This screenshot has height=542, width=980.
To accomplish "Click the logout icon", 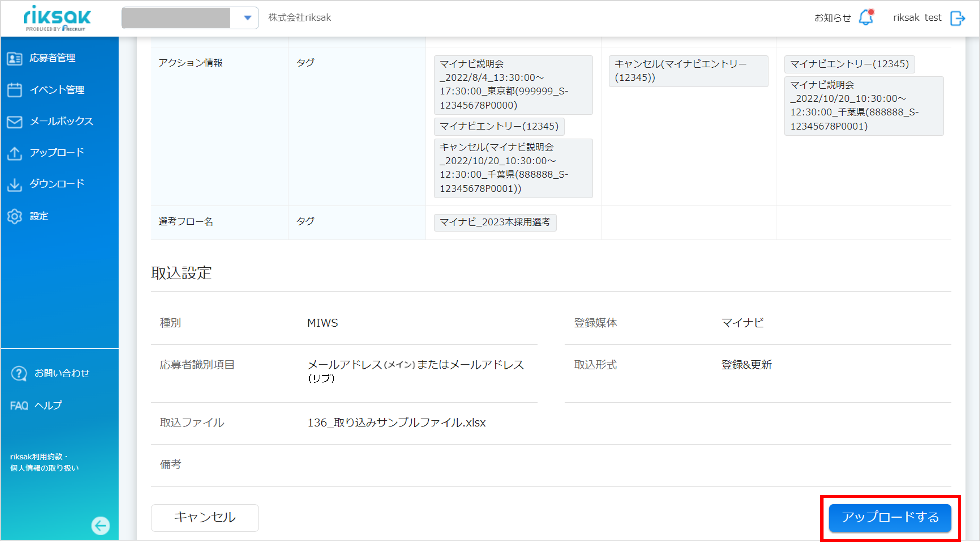I will pos(957,18).
